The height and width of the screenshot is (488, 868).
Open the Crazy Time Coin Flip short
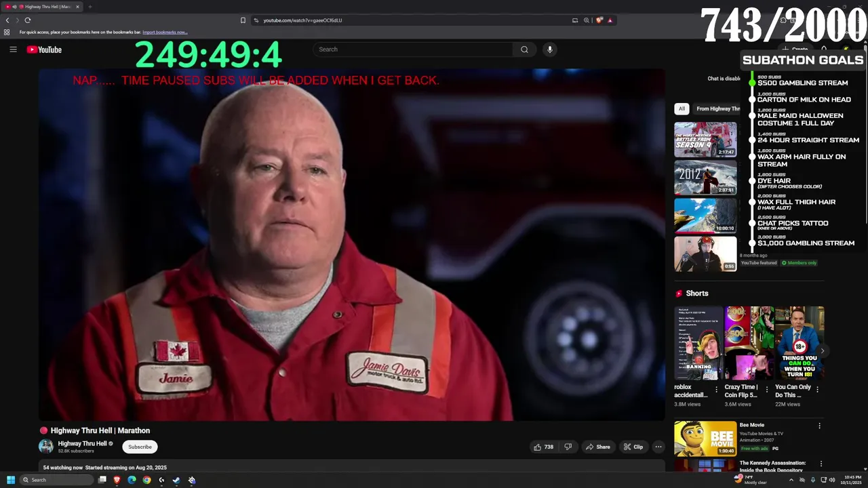pyautogui.click(x=749, y=343)
